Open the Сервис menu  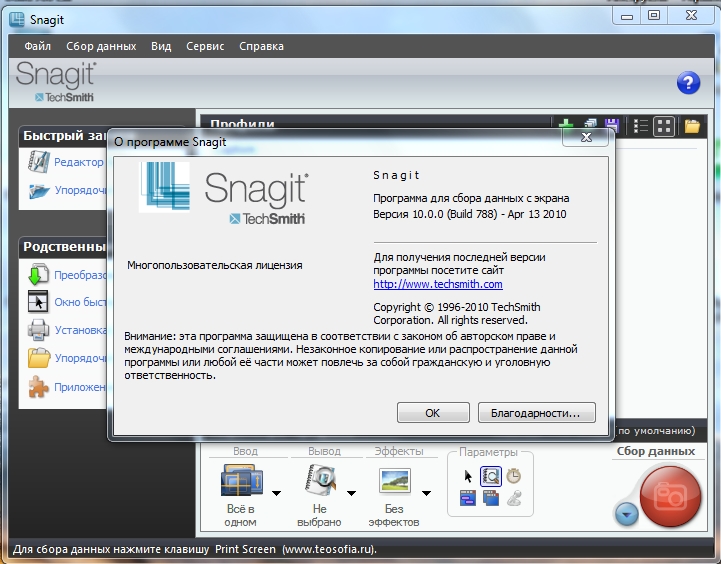tap(205, 46)
